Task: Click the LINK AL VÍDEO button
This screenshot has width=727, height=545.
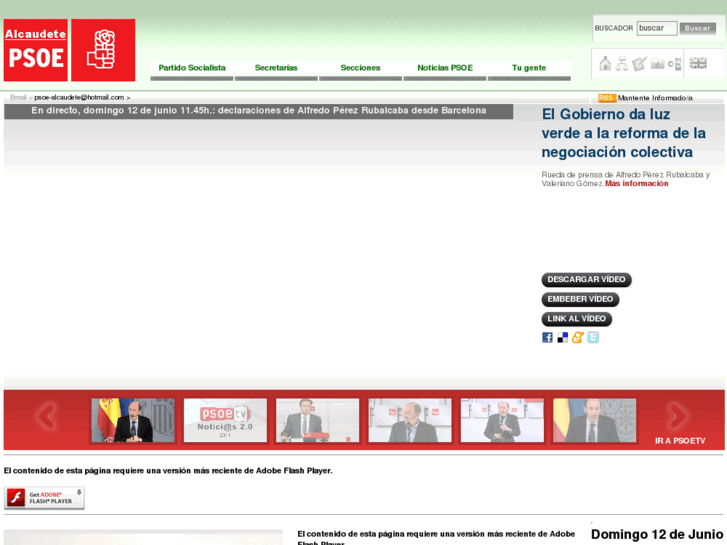Action: tap(577, 319)
